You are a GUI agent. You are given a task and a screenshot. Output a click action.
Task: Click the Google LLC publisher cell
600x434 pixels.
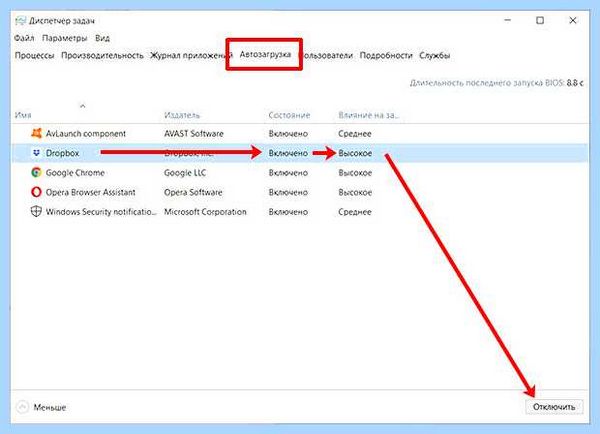click(185, 173)
